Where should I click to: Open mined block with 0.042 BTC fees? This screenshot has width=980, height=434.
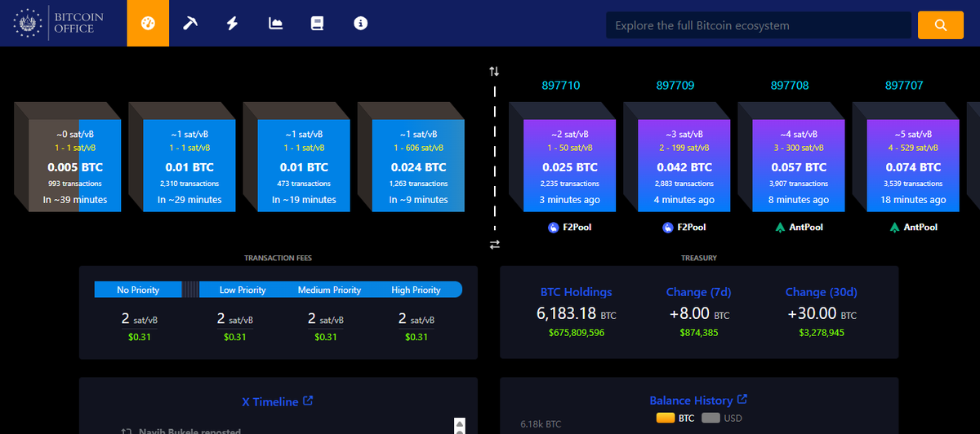[x=684, y=166]
